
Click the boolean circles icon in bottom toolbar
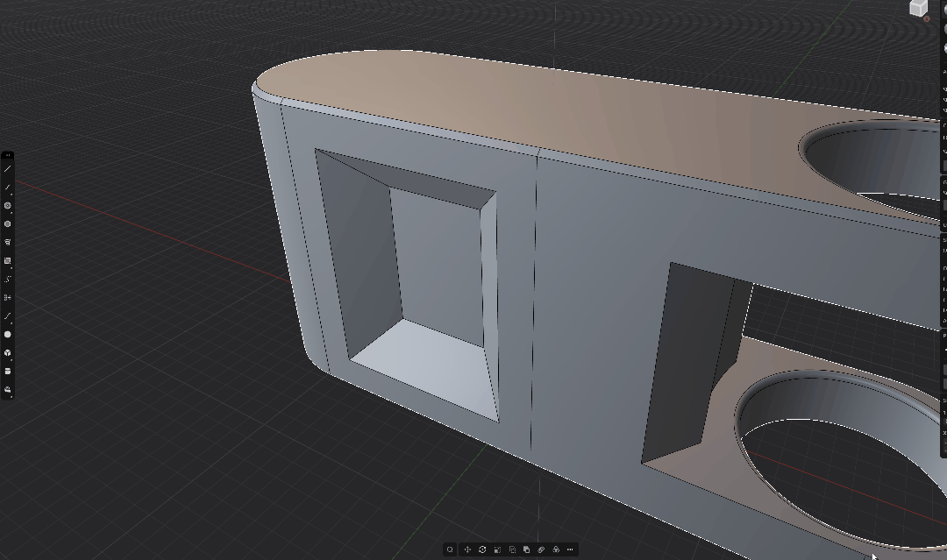coord(556,549)
